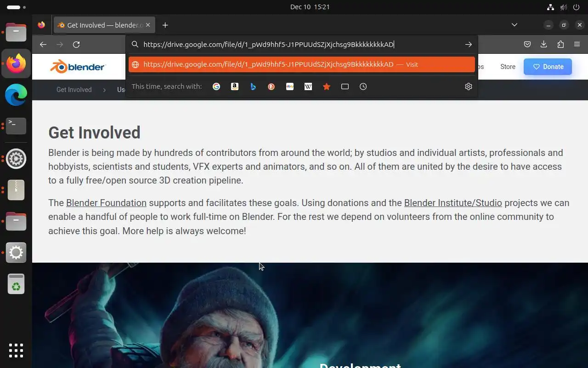Expand the list all tabs dropdown

click(514, 25)
